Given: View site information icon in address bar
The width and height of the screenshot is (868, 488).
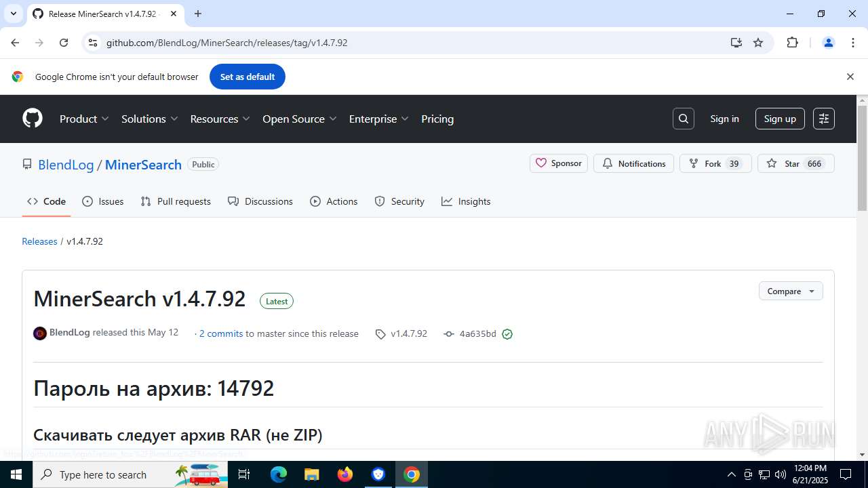Looking at the screenshot, I should pos(94,43).
